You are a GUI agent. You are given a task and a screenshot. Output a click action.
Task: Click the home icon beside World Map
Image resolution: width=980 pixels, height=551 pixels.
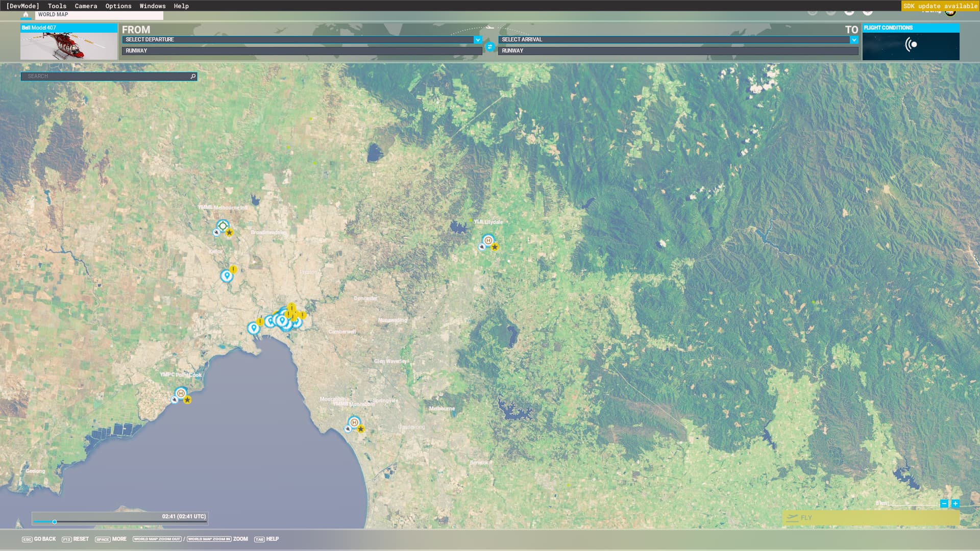pyautogui.click(x=26, y=14)
